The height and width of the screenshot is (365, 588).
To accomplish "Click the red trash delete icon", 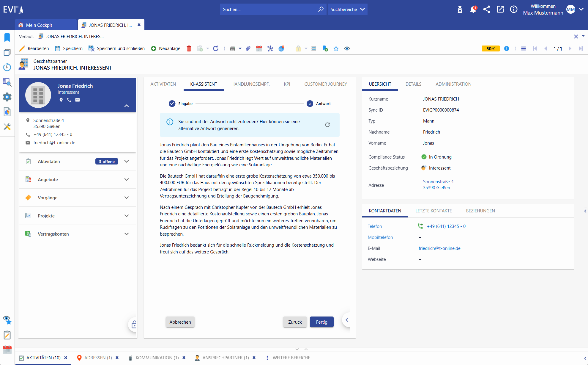I will pyautogui.click(x=189, y=48).
